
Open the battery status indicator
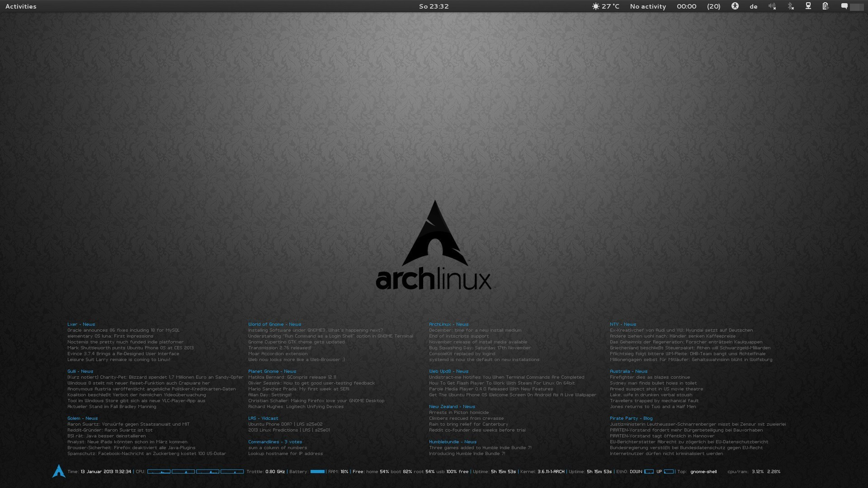click(x=826, y=6)
